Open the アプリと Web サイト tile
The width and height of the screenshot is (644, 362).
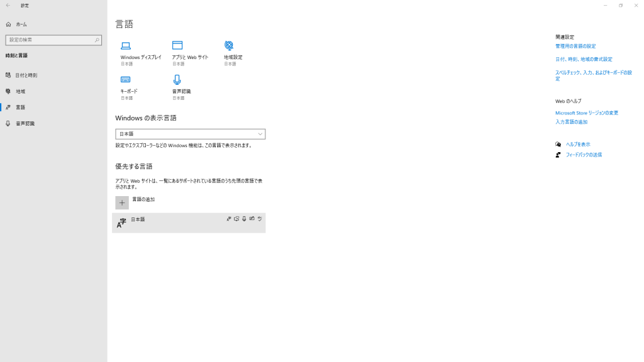(190, 53)
